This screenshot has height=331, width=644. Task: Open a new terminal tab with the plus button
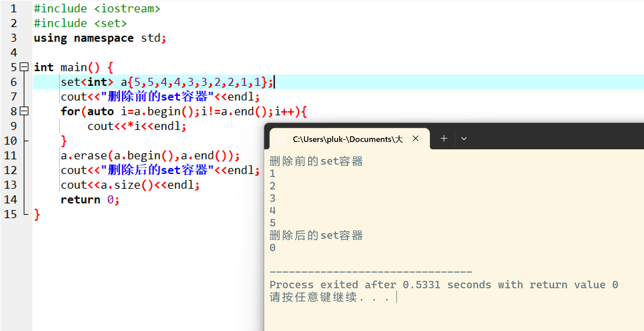[443, 138]
